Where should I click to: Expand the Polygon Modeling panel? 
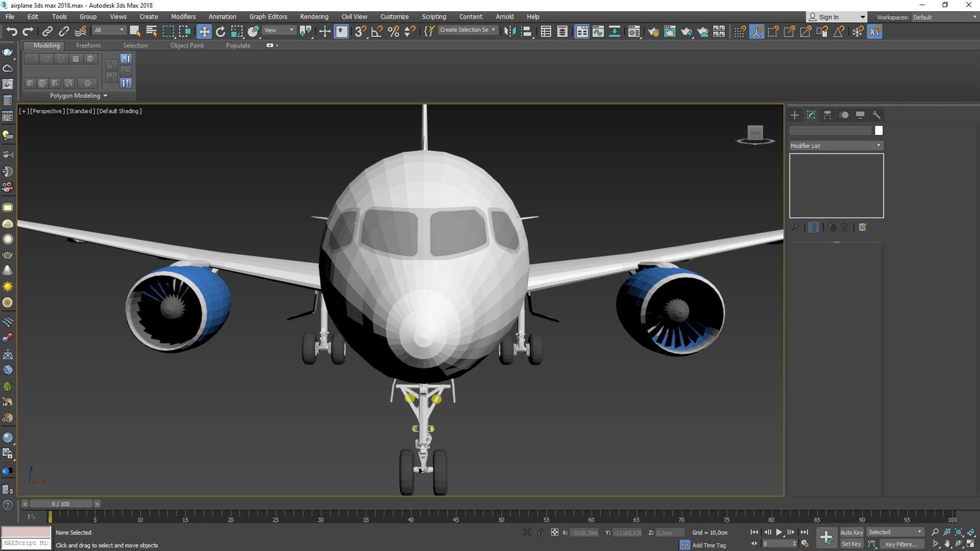[79, 95]
